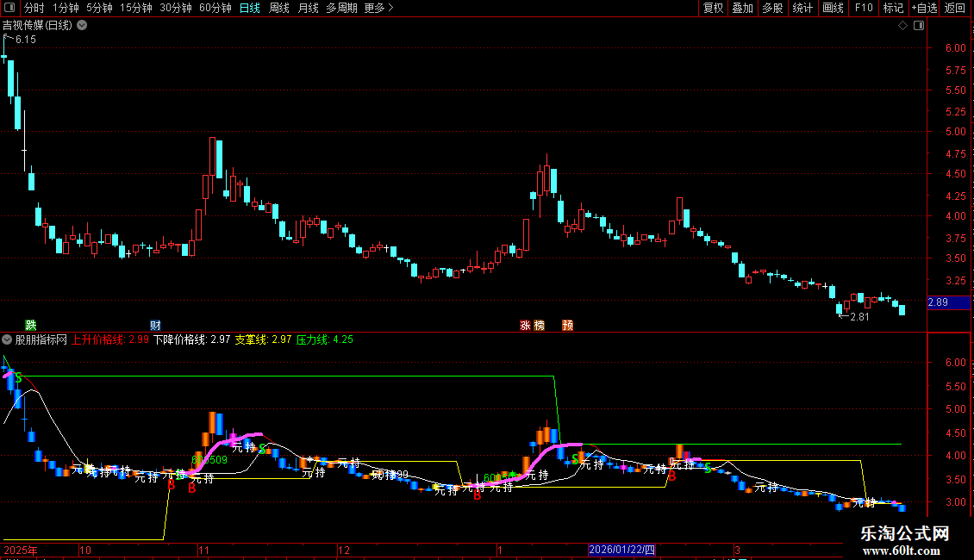Click the 压力线: 4.25 label

[324, 339]
